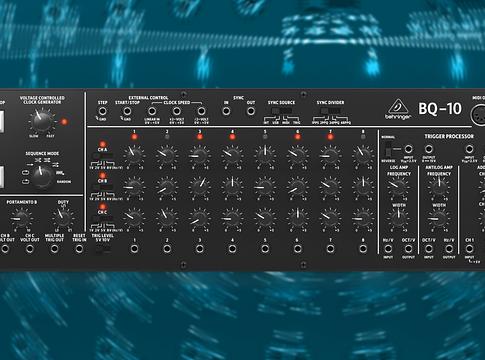Click the Trigger Processor output jack
This screenshot has width=485, height=360.
[429, 149]
